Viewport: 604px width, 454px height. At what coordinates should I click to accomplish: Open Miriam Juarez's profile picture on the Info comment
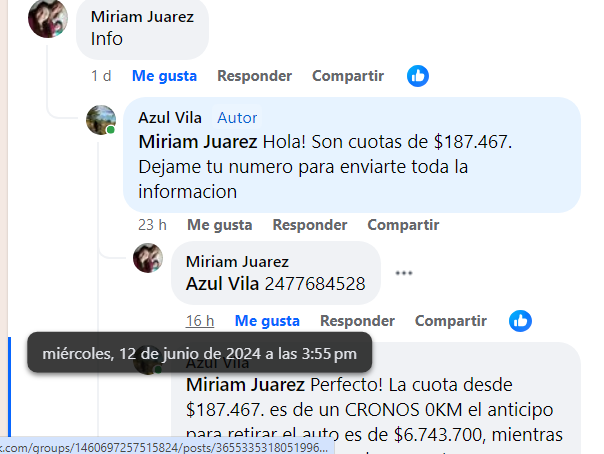pos(48,18)
